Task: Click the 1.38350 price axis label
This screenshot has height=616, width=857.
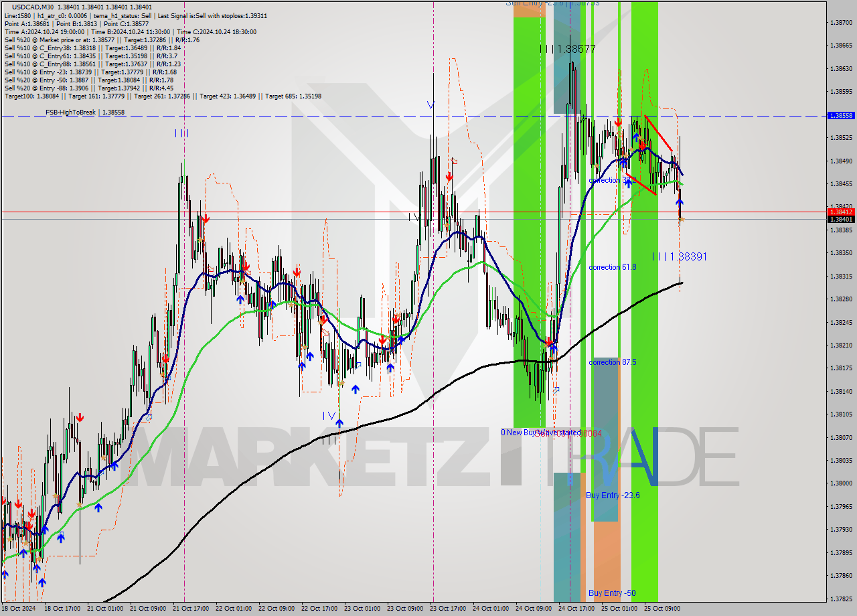Action: point(840,252)
